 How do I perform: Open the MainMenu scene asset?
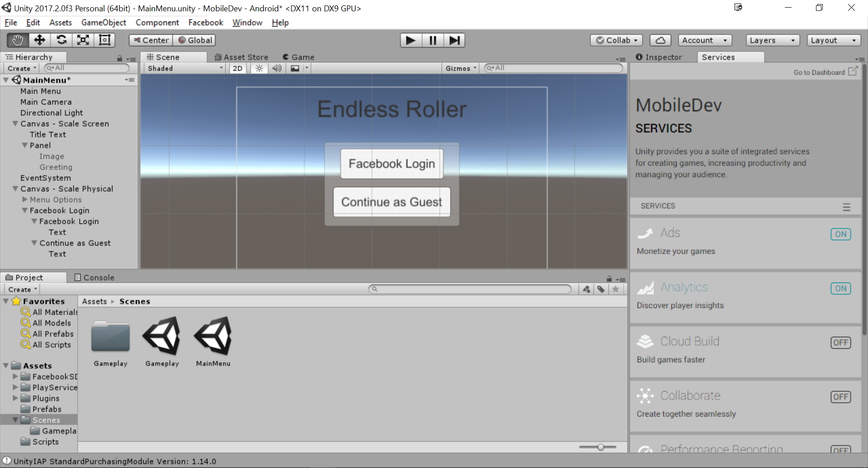tap(213, 342)
